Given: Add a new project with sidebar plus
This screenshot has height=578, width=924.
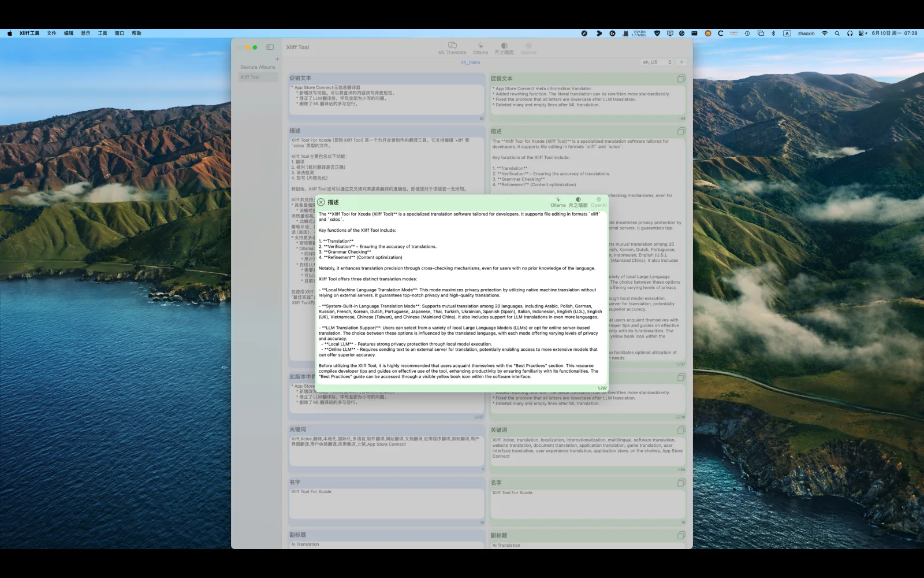Looking at the screenshot, I should pos(277,59).
